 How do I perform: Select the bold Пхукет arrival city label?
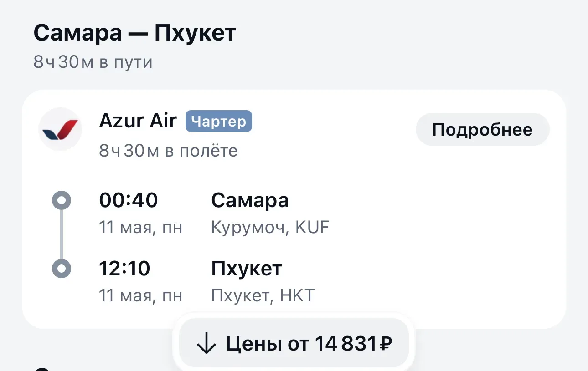pos(246,269)
